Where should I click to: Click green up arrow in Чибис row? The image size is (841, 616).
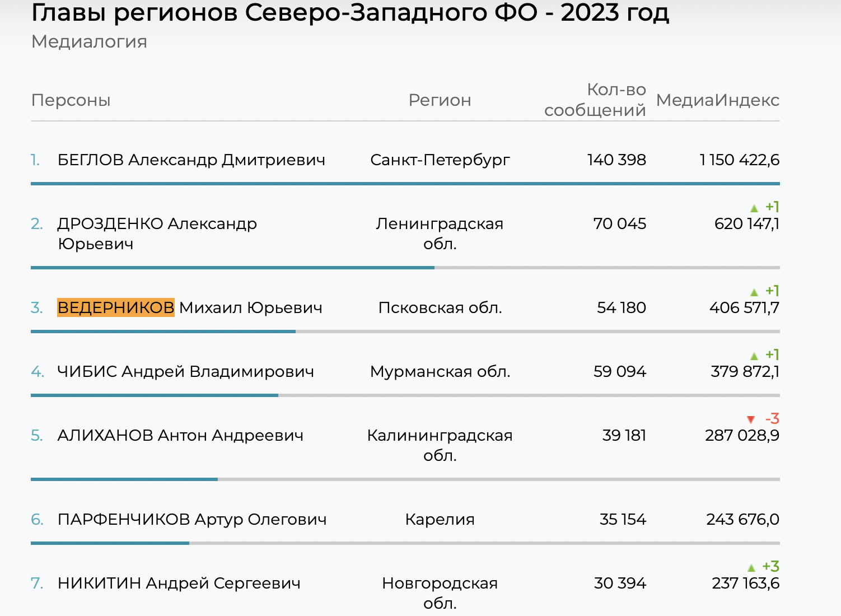(754, 356)
